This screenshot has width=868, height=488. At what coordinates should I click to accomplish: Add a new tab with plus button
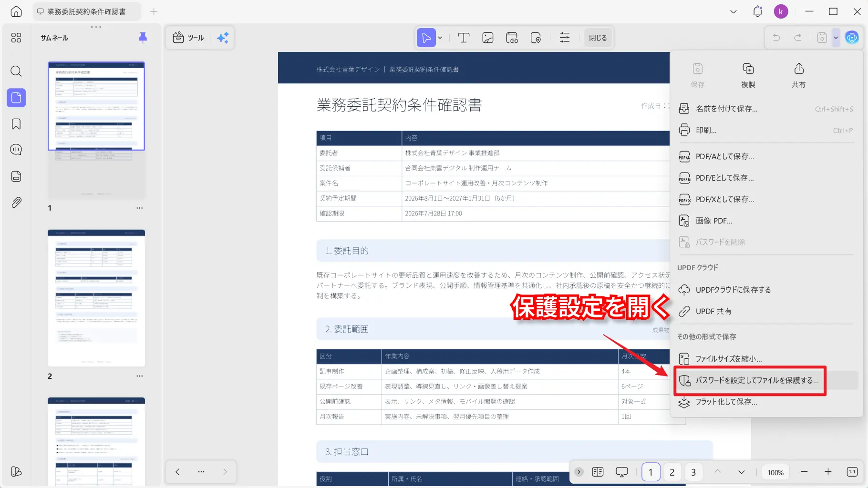[154, 11]
